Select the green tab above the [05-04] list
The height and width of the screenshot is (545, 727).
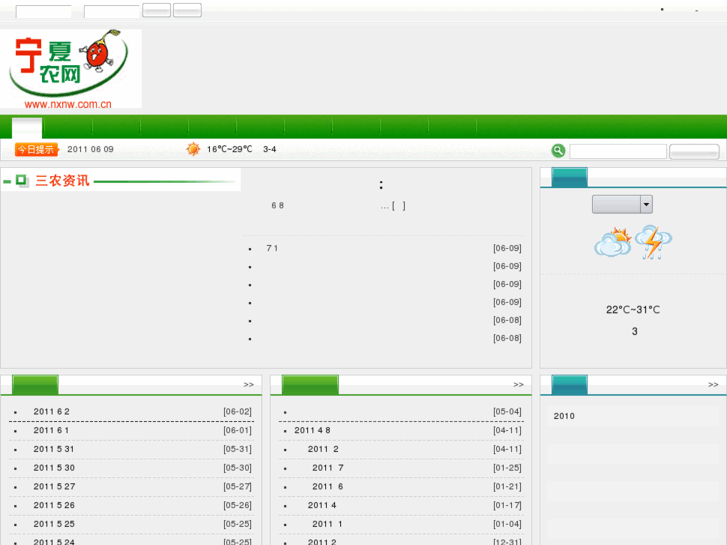[x=310, y=385]
